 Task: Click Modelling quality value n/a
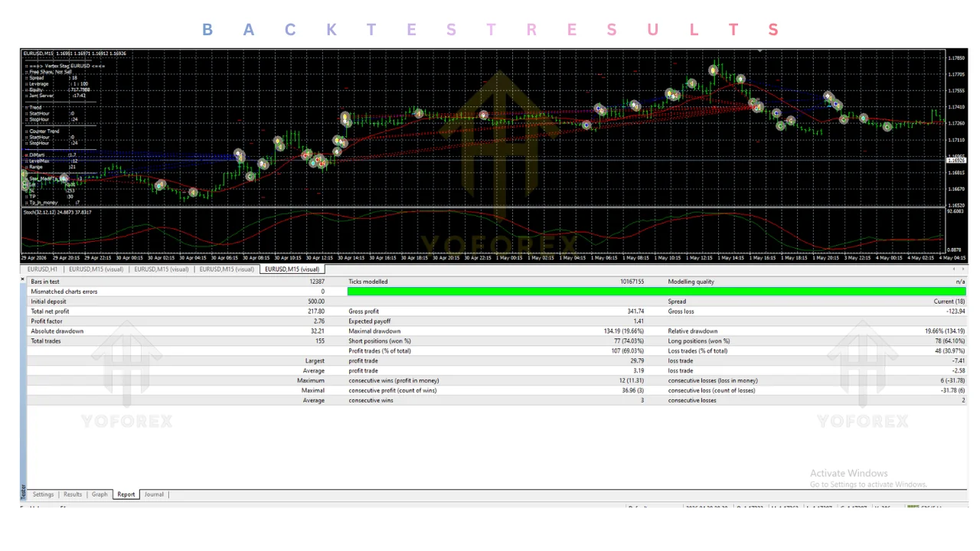961,282
